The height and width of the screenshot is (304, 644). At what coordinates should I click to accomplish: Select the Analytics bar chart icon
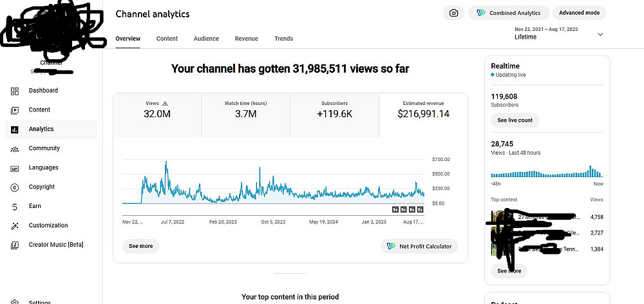15,129
